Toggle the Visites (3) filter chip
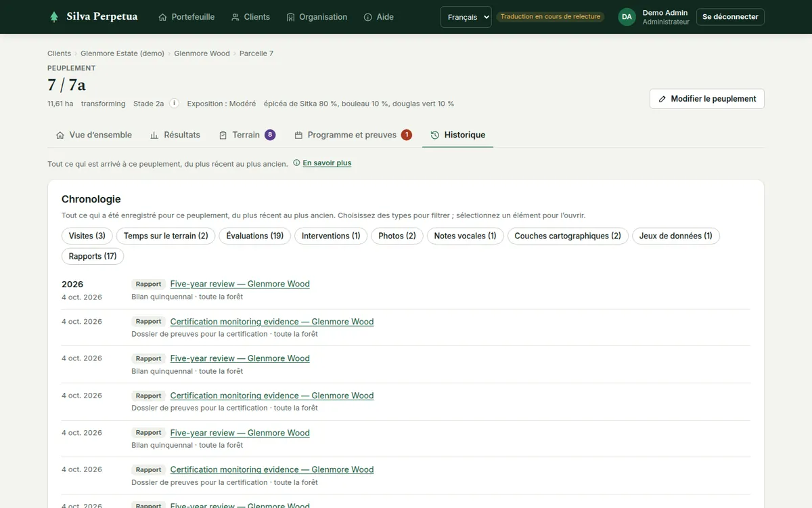 coord(87,236)
